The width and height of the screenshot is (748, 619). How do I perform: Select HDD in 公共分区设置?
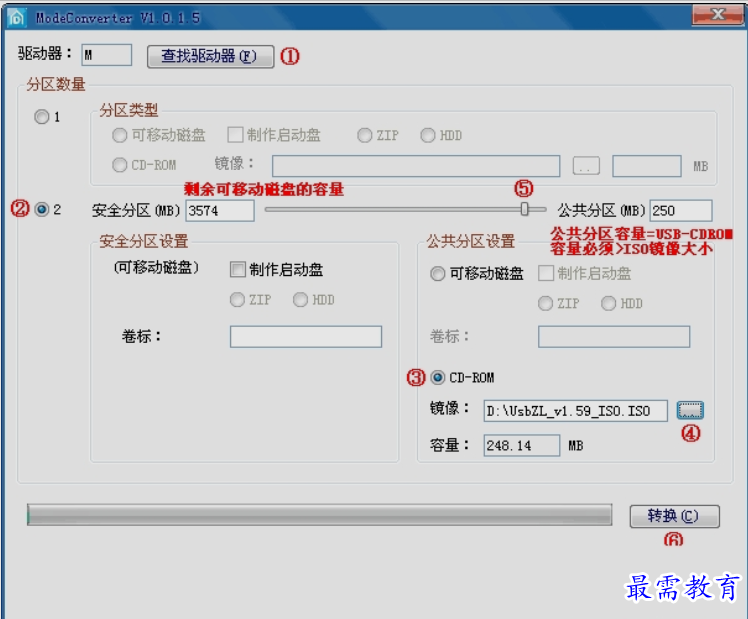click(608, 303)
